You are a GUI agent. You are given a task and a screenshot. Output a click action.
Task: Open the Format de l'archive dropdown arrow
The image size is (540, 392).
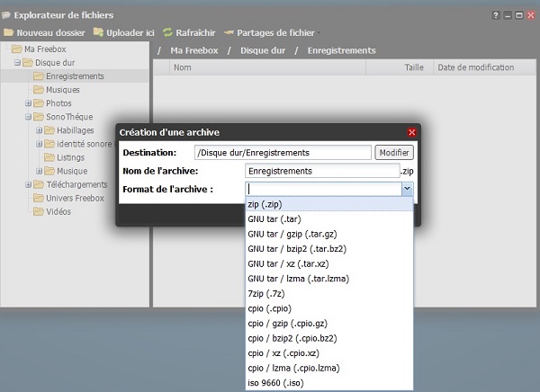(x=407, y=189)
